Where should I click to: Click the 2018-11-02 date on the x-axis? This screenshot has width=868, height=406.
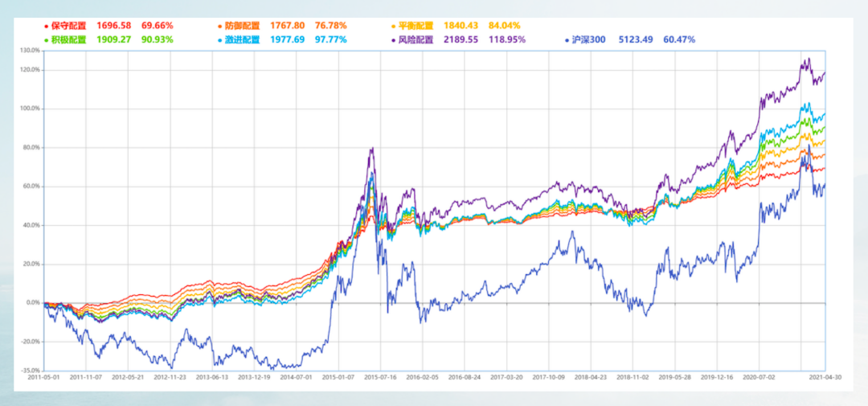(628, 375)
